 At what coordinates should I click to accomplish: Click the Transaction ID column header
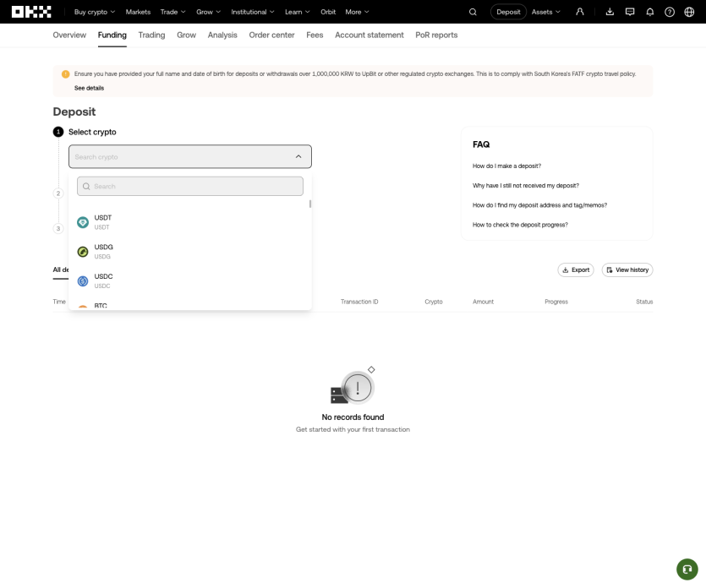[359, 302]
